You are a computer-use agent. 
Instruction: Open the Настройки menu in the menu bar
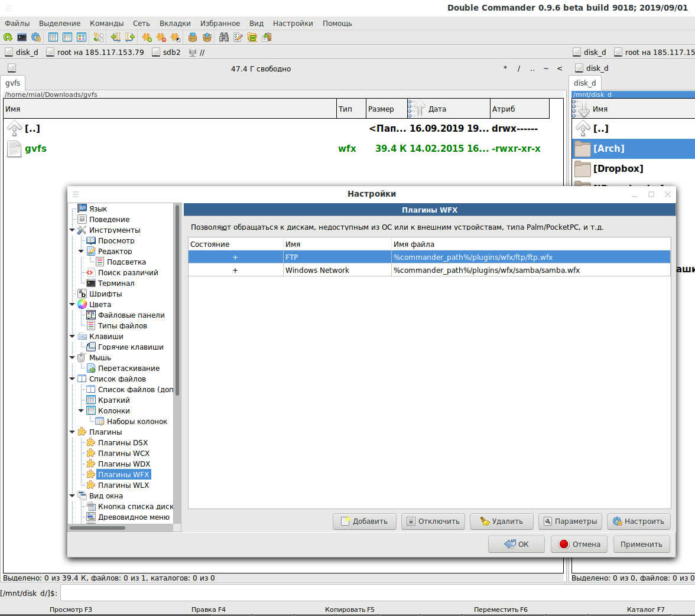tap(293, 24)
